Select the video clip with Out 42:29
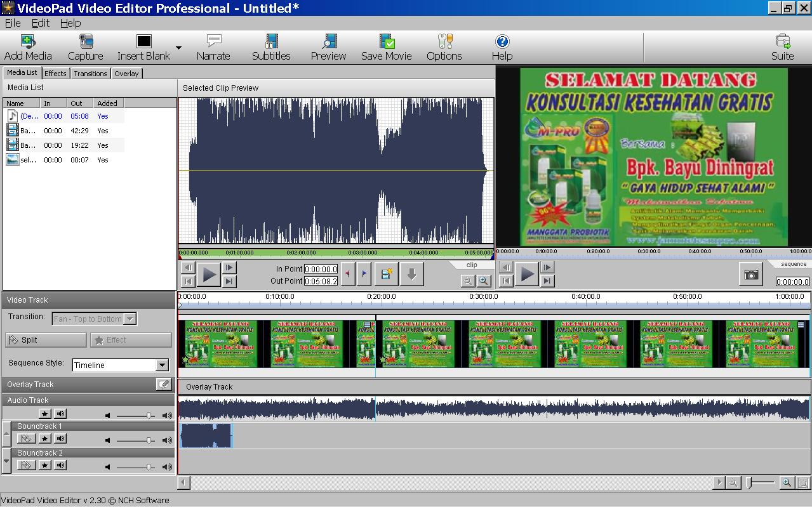 (63, 131)
